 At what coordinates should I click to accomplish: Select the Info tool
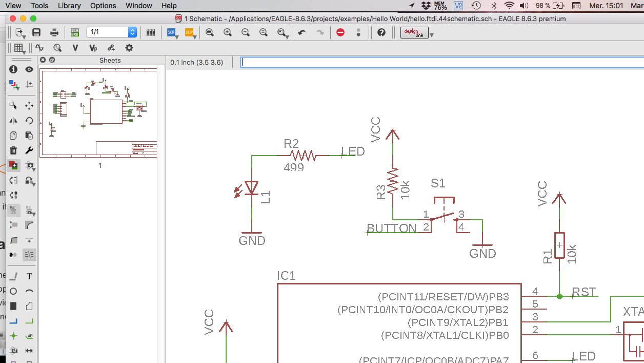pos(14,69)
